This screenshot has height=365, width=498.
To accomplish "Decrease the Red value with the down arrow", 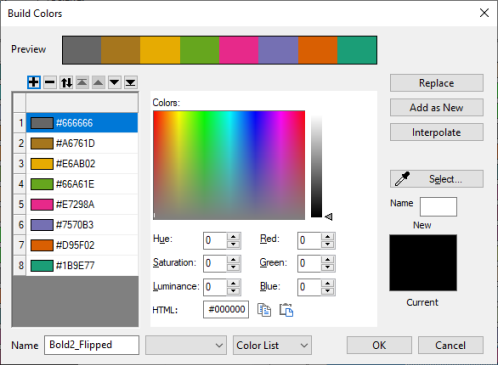I will [x=328, y=244].
